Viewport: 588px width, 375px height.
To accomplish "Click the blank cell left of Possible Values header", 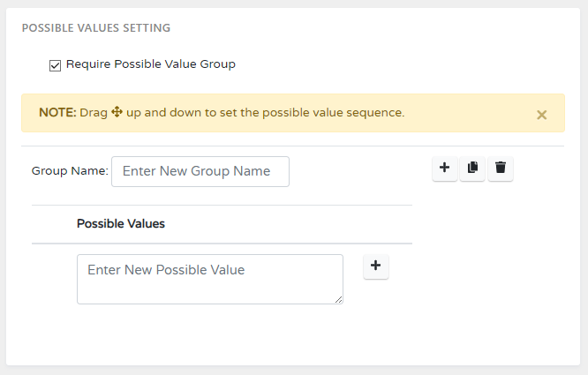I will pyautogui.click(x=53, y=224).
